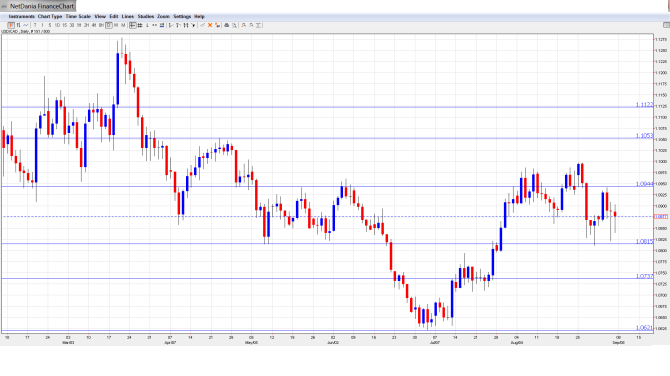Click the Aug 04 date label on time axis
Viewport: 670px width, 376px height.
(517, 343)
